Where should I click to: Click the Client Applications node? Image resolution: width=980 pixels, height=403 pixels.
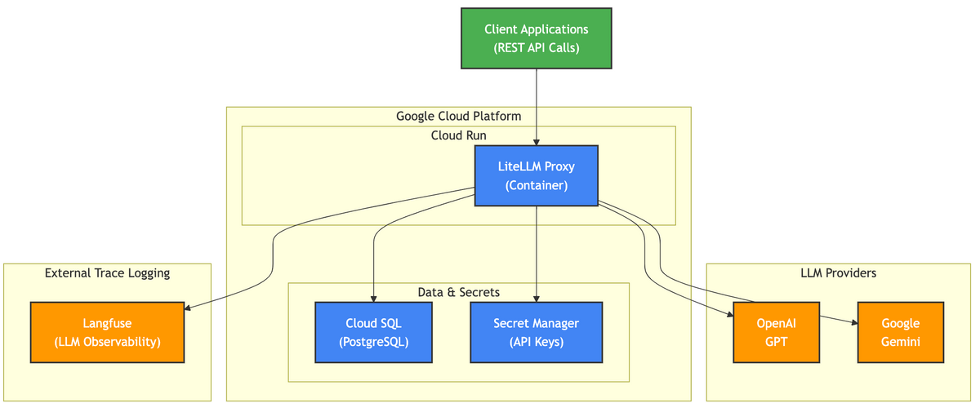coord(536,38)
